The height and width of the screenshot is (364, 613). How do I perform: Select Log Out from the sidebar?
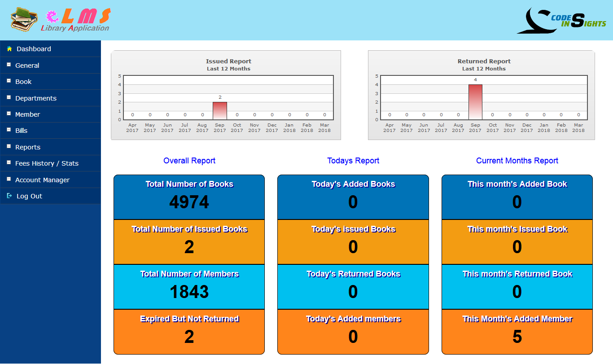point(29,196)
